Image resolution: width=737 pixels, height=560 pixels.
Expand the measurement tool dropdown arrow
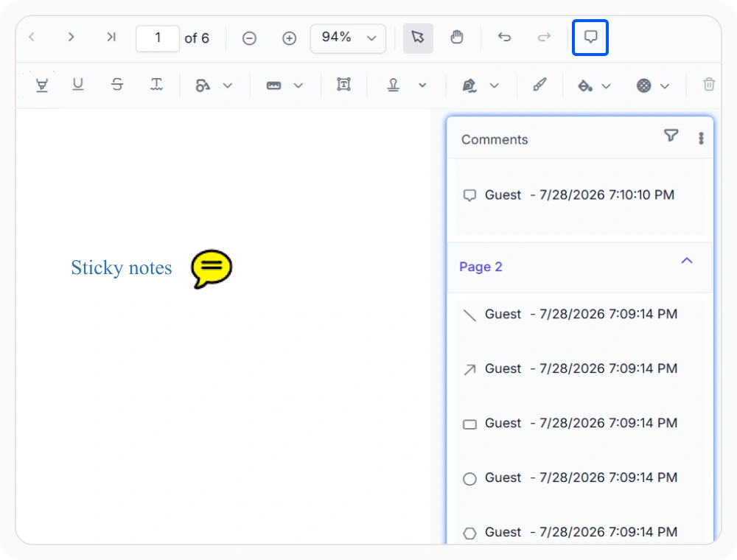coord(298,85)
